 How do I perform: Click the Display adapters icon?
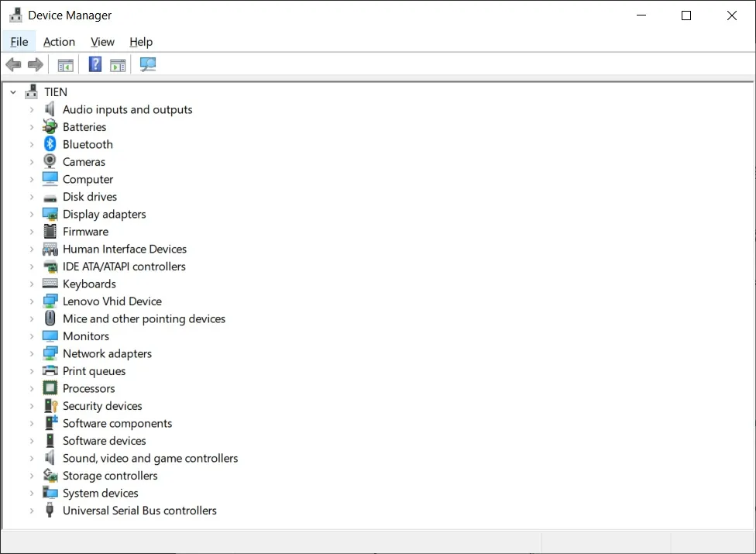click(x=49, y=214)
